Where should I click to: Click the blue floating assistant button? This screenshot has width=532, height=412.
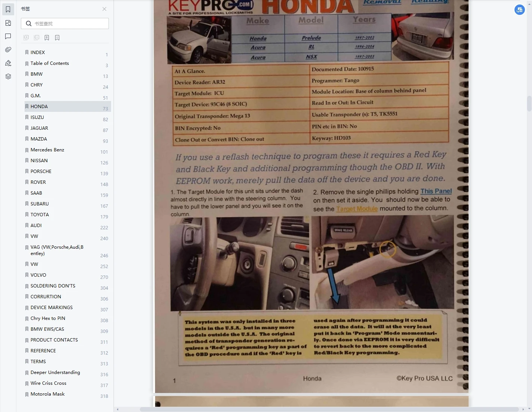tap(519, 10)
